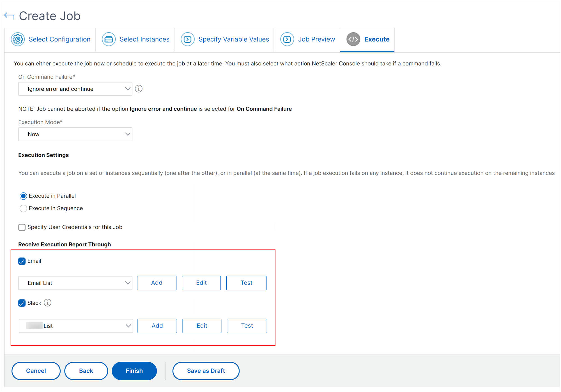Uncheck the Slack report checkbox

(22, 303)
